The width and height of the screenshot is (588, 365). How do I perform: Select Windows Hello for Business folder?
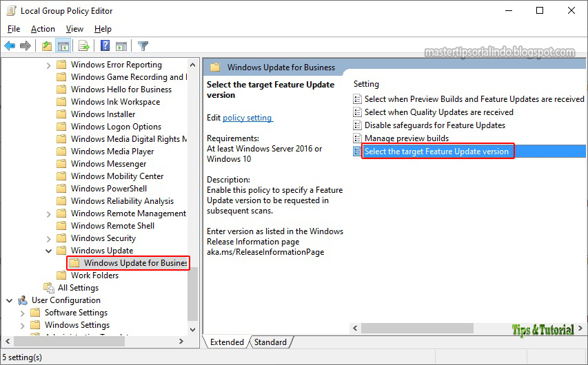coord(121,90)
